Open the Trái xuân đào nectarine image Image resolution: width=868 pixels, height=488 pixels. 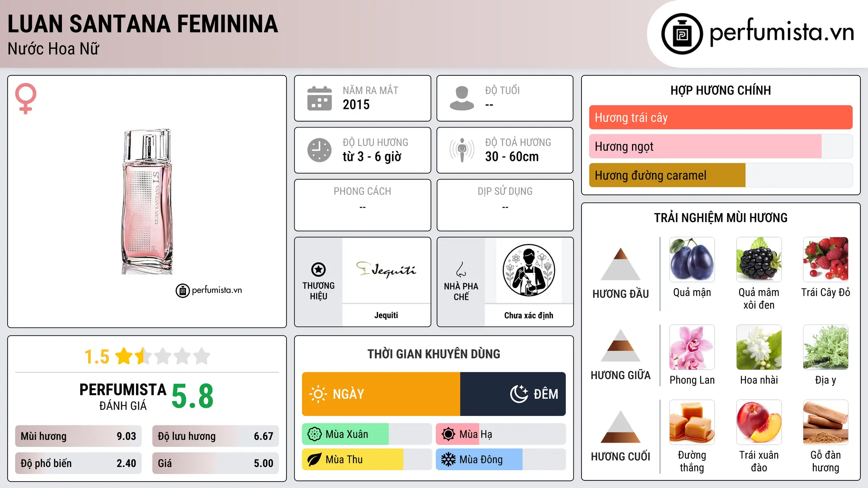(x=759, y=422)
